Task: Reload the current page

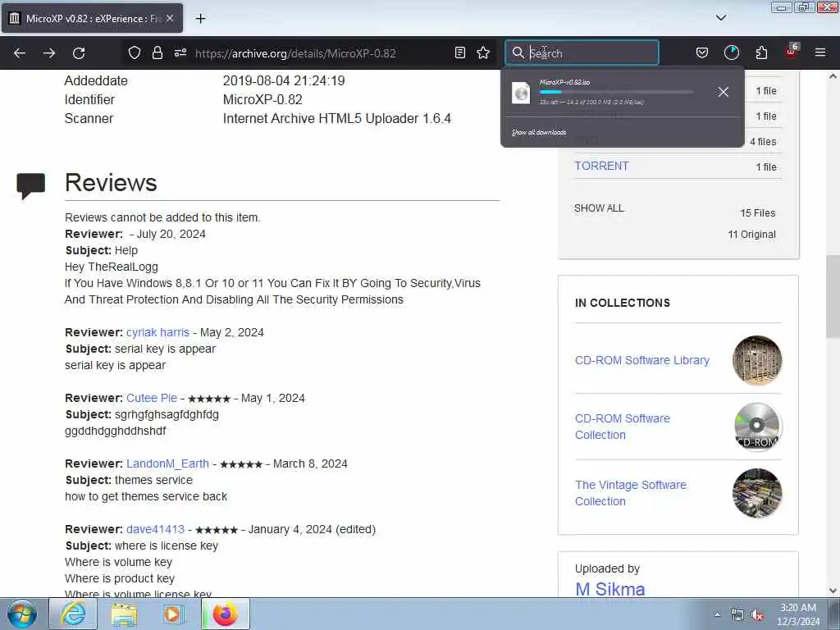Action: pos(79,53)
